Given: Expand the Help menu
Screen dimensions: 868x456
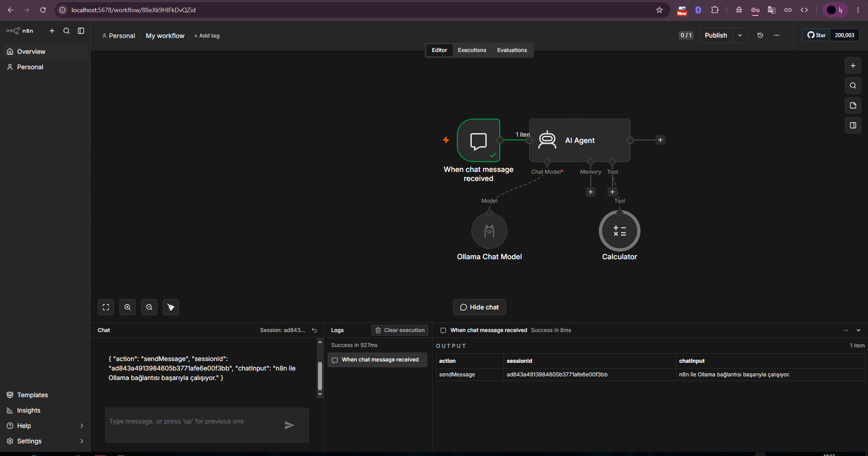Looking at the screenshot, I should pos(45,426).
